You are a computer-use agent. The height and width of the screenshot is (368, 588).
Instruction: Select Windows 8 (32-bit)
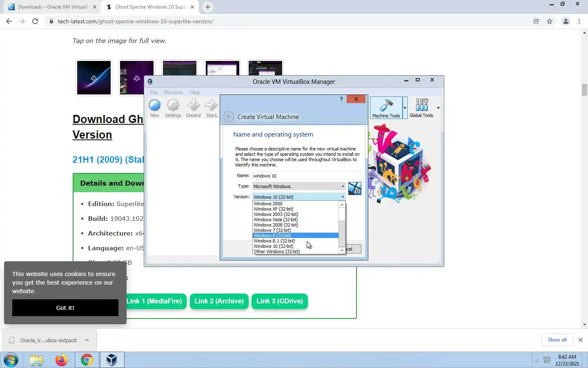296,236
